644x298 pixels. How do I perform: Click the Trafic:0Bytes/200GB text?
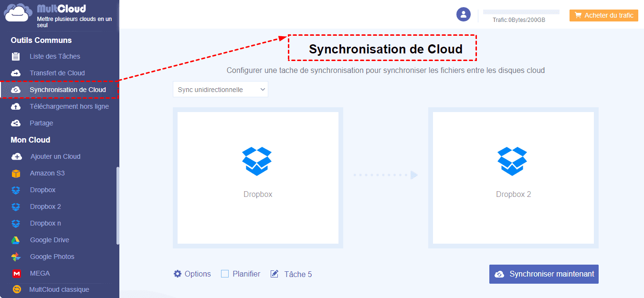click(519, 20)
